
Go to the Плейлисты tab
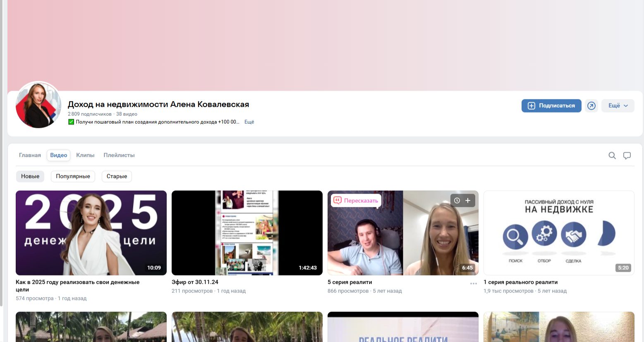click(119, 155)
